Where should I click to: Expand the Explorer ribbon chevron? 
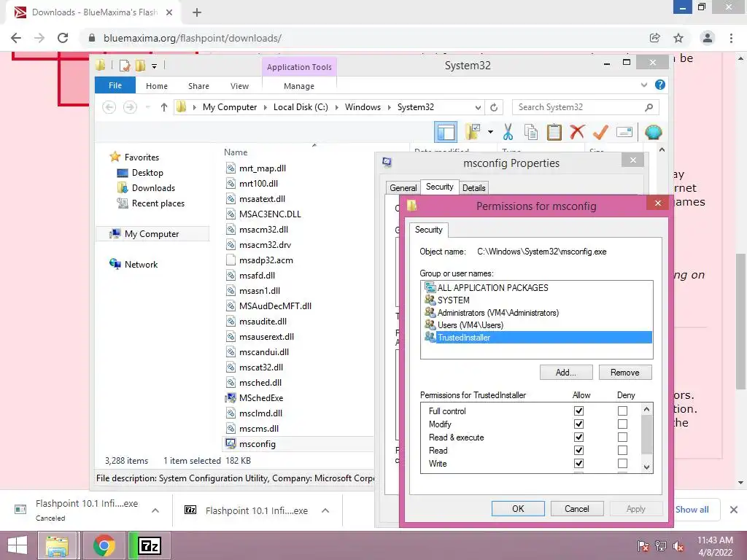point(643,85)
